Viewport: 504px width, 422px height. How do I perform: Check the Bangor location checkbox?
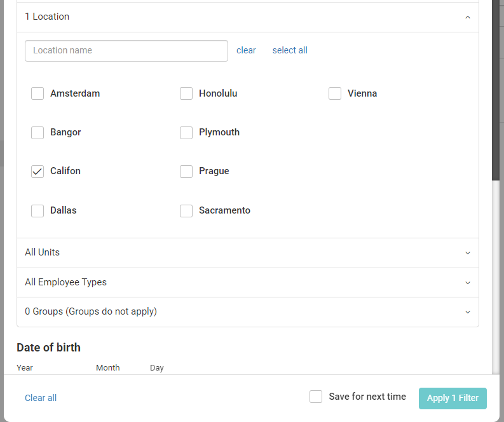pos(37,133)
